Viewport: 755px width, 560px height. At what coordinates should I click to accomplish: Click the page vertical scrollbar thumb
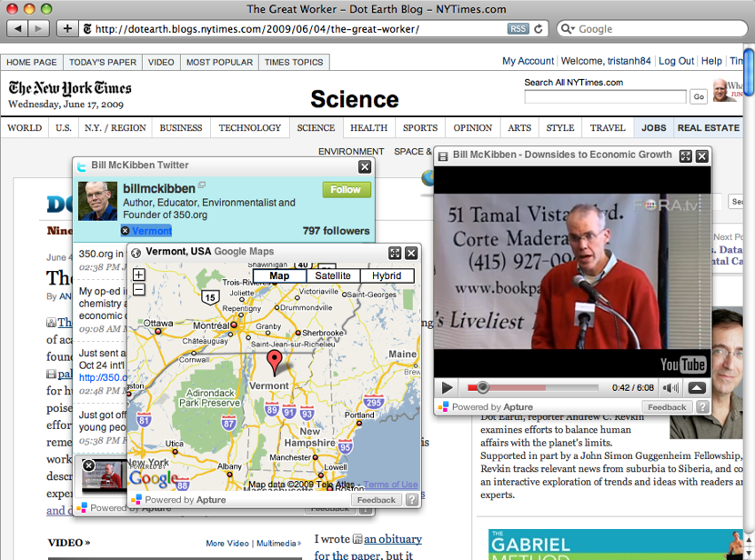point(749,72)
